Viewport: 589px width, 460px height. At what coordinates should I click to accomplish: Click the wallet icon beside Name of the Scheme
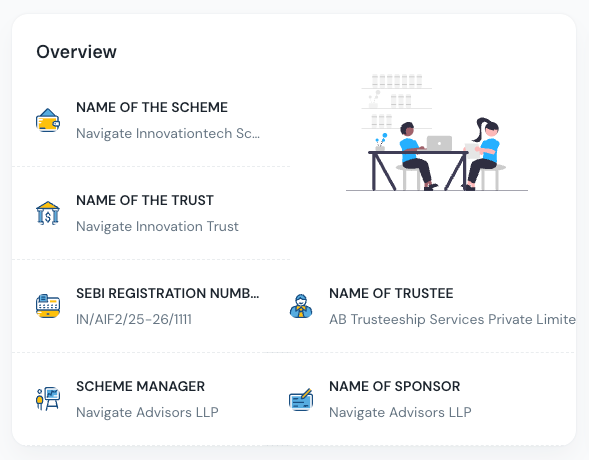point(48,120)
